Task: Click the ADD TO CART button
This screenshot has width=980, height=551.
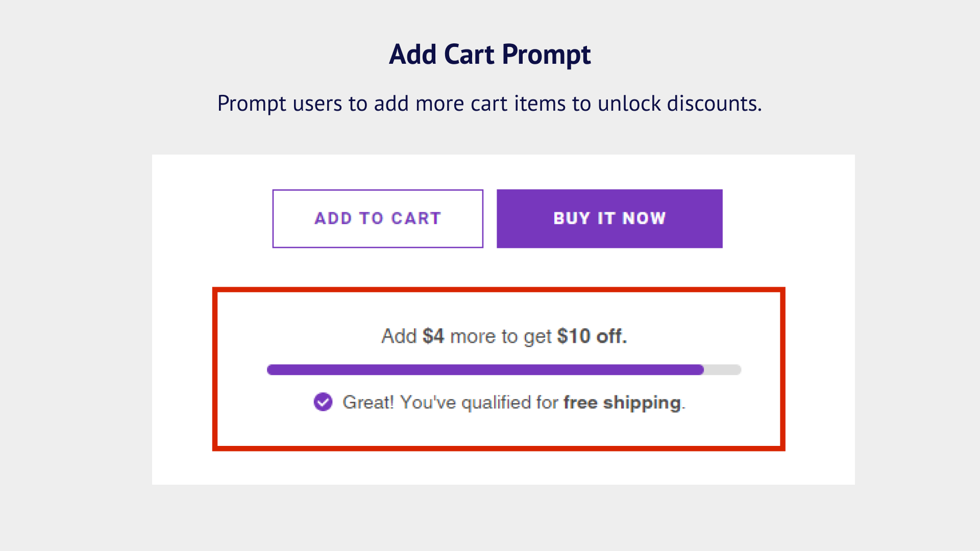Action: [x=378, y=218]
